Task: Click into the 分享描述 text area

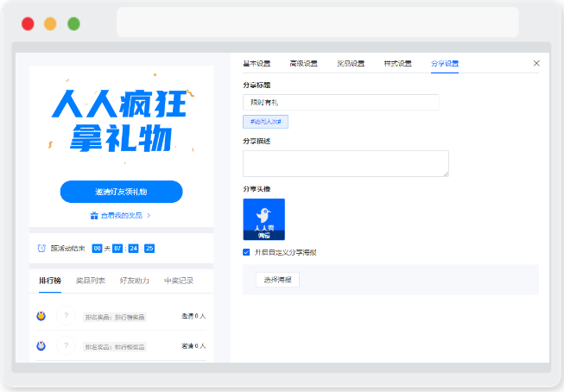Action: click(345, 164)
